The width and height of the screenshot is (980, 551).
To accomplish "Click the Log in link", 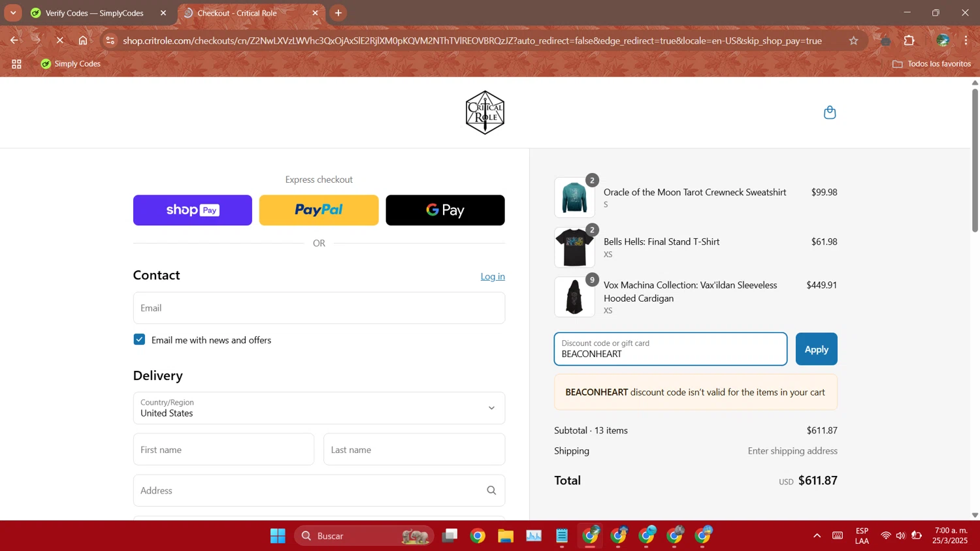I will pos(493,277).
